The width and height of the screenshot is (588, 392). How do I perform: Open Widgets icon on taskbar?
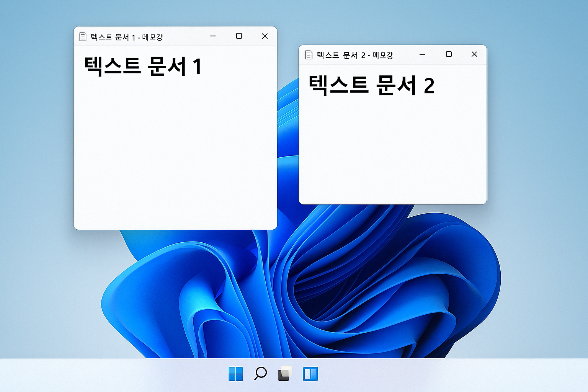tap(310, 374)
